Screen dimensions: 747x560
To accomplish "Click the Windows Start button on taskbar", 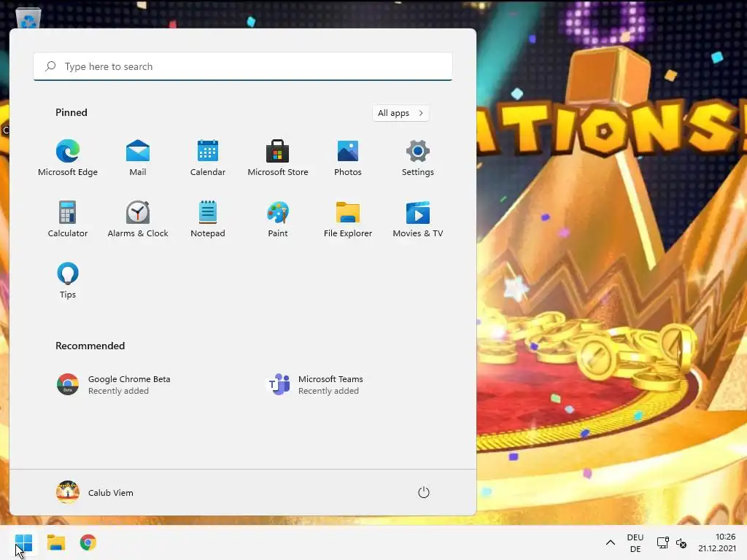I will coord(24,542).
